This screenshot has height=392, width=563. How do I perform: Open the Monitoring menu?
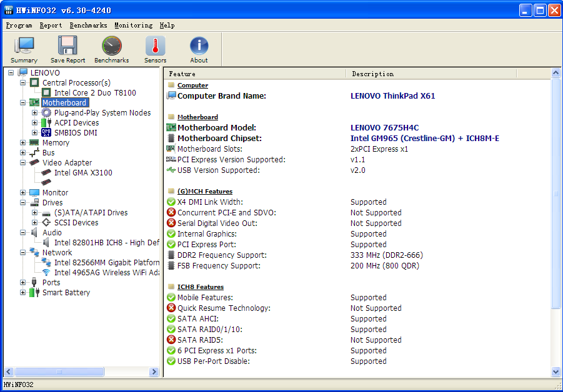click(x=134, y=25)
